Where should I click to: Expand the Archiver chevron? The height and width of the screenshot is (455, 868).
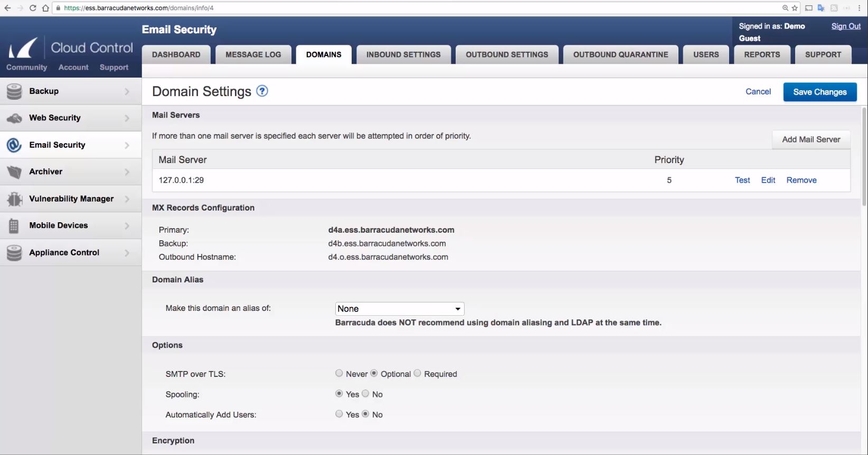click(127, 172)
